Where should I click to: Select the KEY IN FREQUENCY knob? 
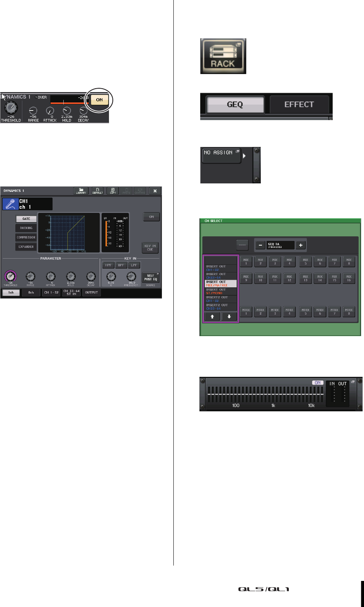(x=131, y=276)
